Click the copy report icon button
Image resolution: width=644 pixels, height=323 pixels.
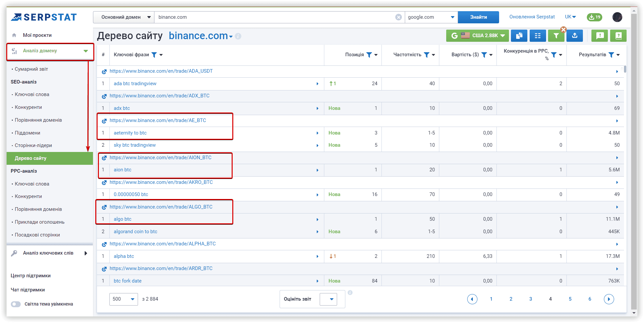pos(519,36)
